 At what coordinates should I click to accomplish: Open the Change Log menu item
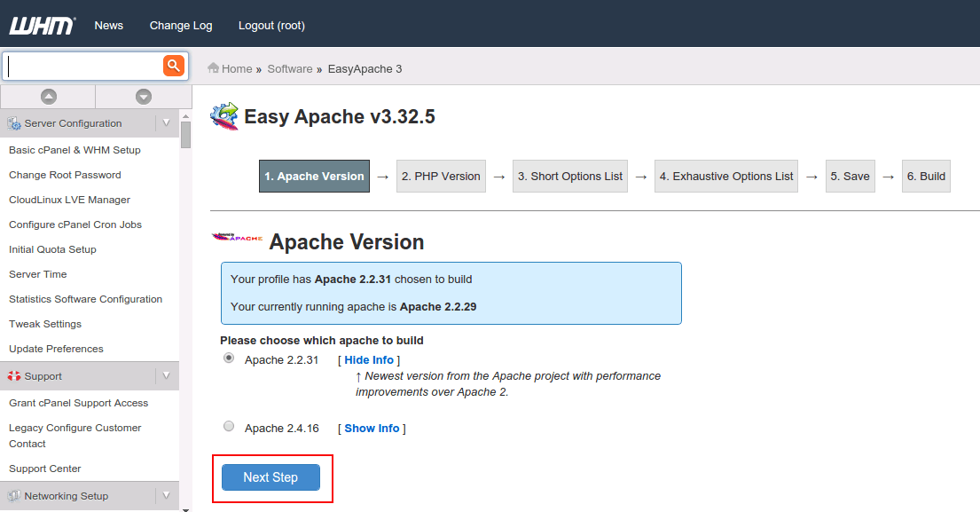tap(180, 26)
